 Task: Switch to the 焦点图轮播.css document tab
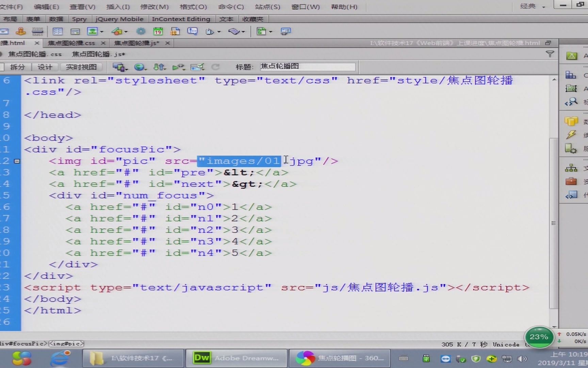pyautogui.click(x=71, y=43)
